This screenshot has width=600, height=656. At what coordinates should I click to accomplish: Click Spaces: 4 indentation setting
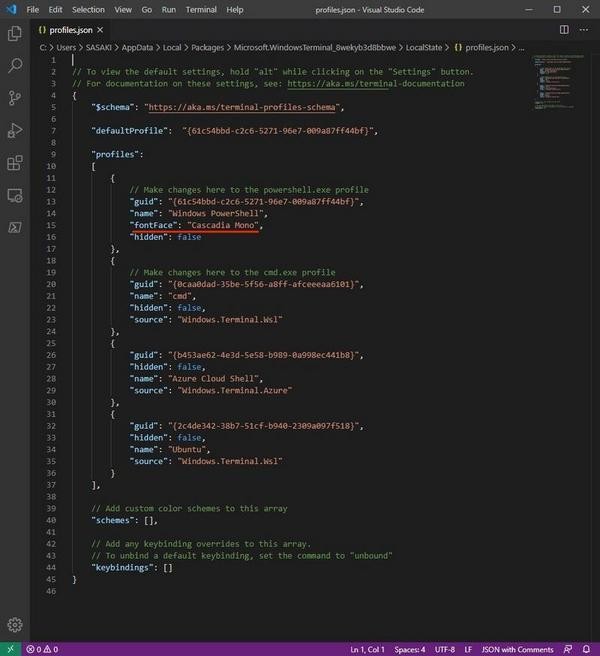tap(410, 650)
